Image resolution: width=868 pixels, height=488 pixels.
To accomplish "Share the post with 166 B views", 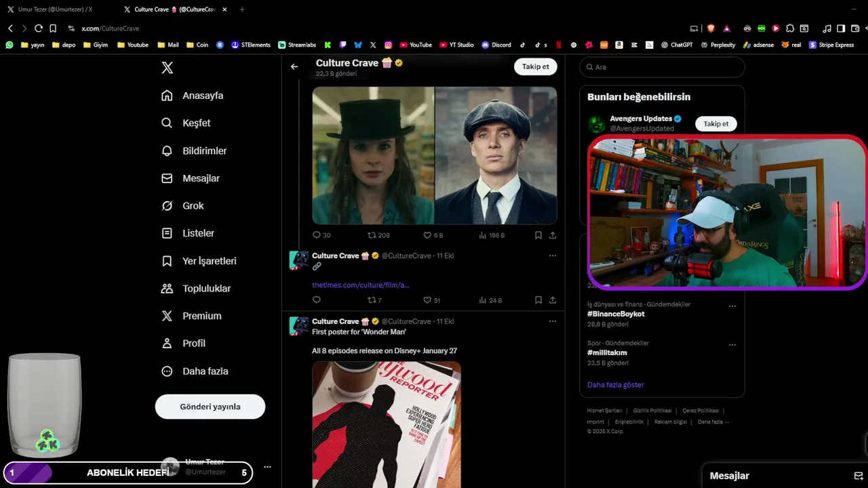I will tap(553, 235).
